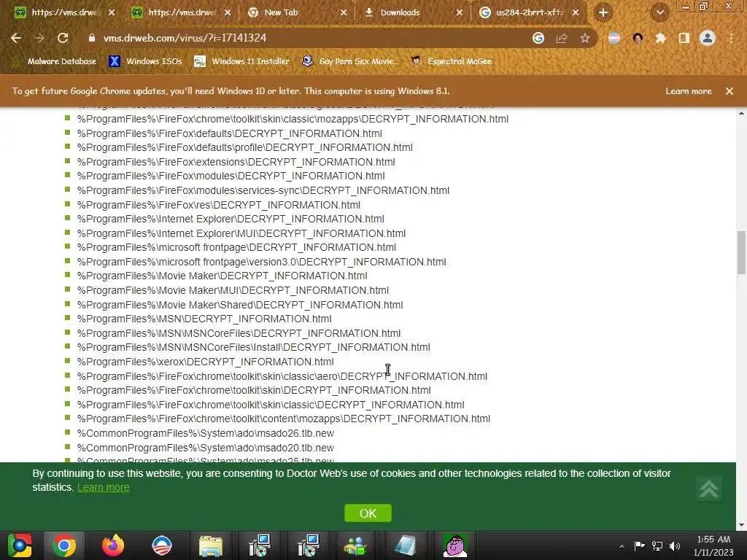Viewport: 747px width, 560px height.
Task: Close the New Tab tab
Action: [x=344, y=12]
